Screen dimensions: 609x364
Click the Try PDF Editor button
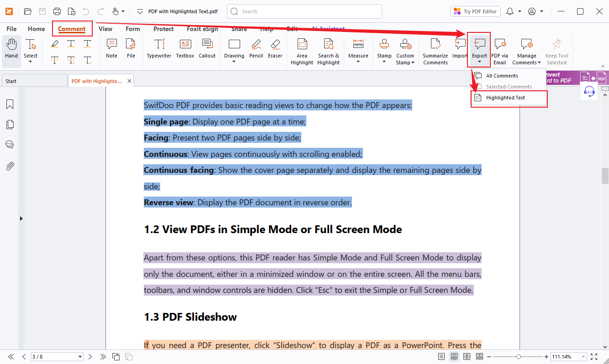[x=475, y=11]
